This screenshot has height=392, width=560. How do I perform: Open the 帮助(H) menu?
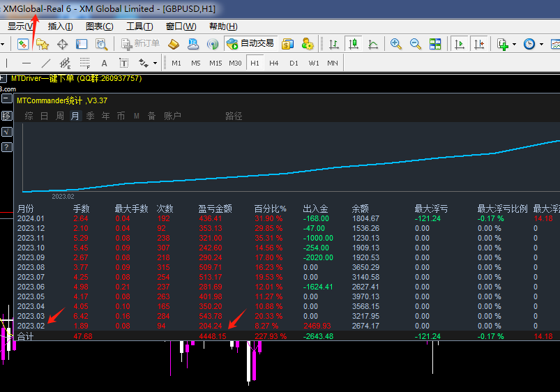(x=223, y=27)
